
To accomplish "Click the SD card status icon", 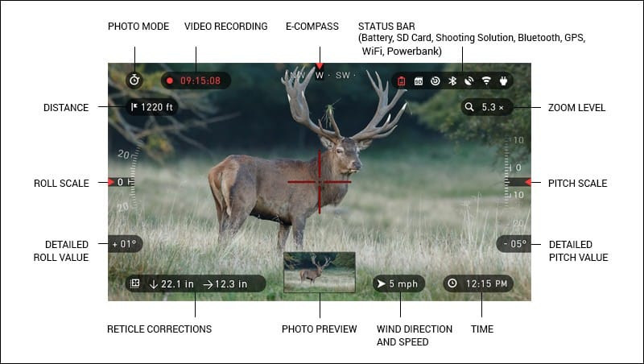I will (419, 81).
